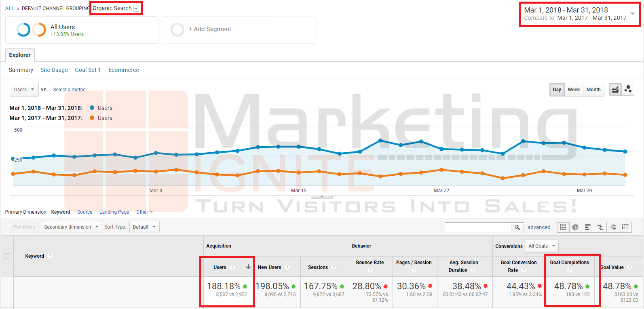Switch to the Site Usage tab
The height and width of the screenshot is (309, 644).
click(54, 70)
